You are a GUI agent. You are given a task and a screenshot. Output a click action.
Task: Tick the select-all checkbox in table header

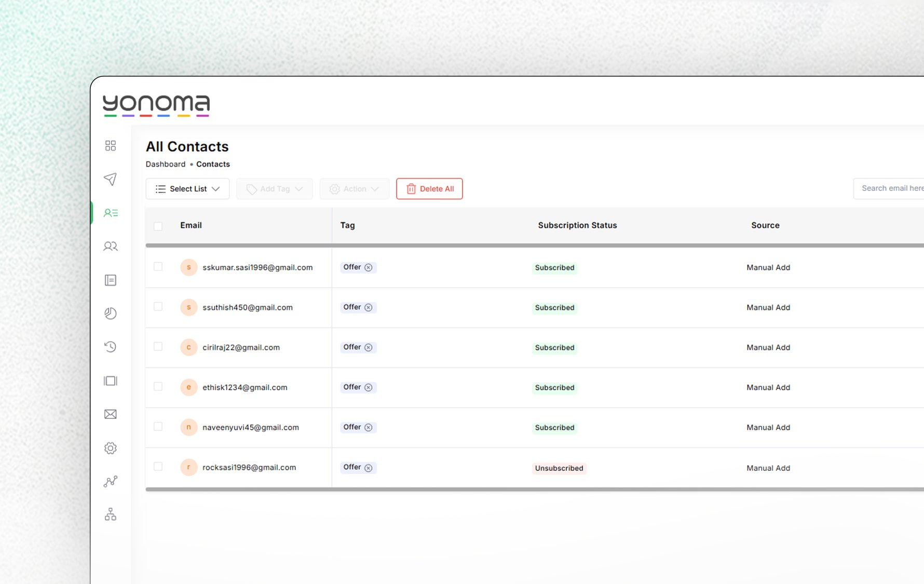click(x=158, y=226)
